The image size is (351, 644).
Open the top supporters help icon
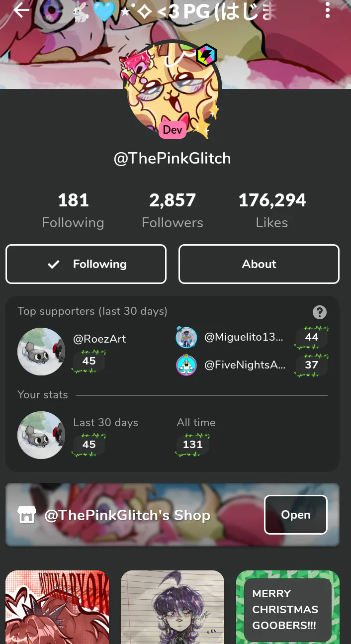coord(320,312)
